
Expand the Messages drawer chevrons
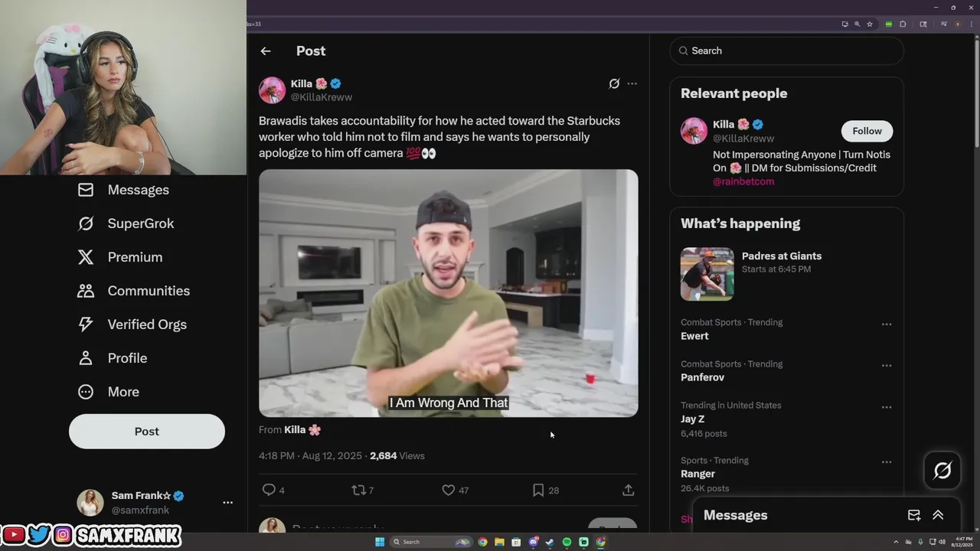point(938,515)
